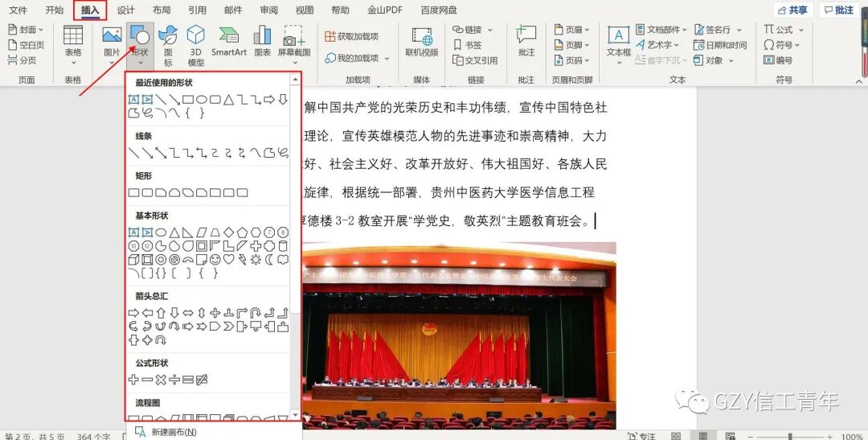
Task: Select the division sign in 公式形状
Action: 174,380
